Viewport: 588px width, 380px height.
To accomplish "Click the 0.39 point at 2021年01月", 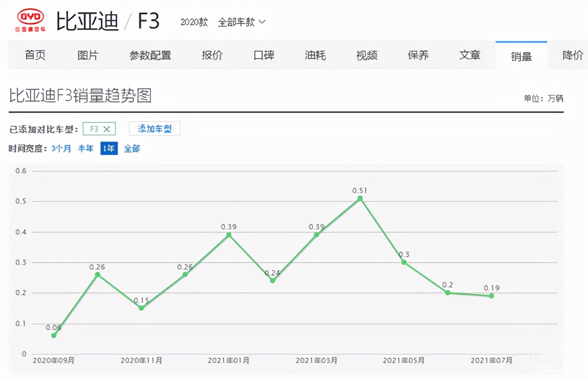I will tap(229, 235).
